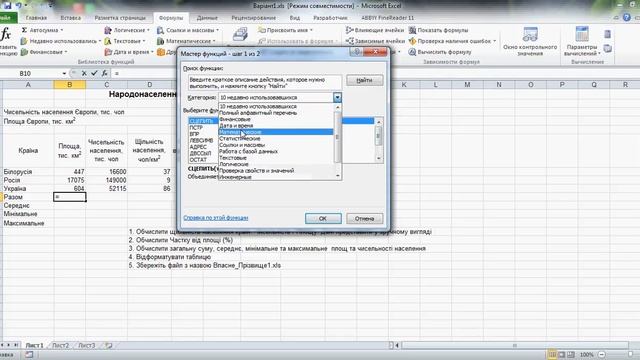This screenshot has width=640, height=360.
Task: Click the Undo icon in quick access toolbar
Action: [x=18, y=6]
